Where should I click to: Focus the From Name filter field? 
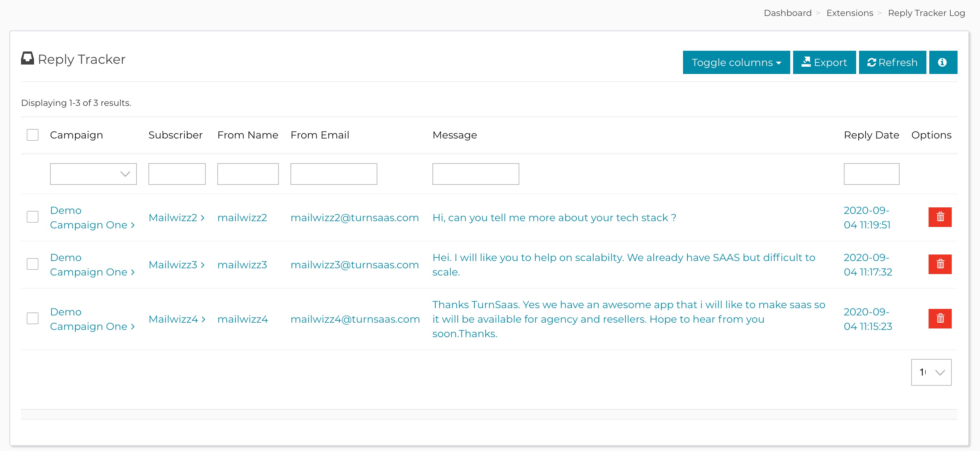[248, 174]
